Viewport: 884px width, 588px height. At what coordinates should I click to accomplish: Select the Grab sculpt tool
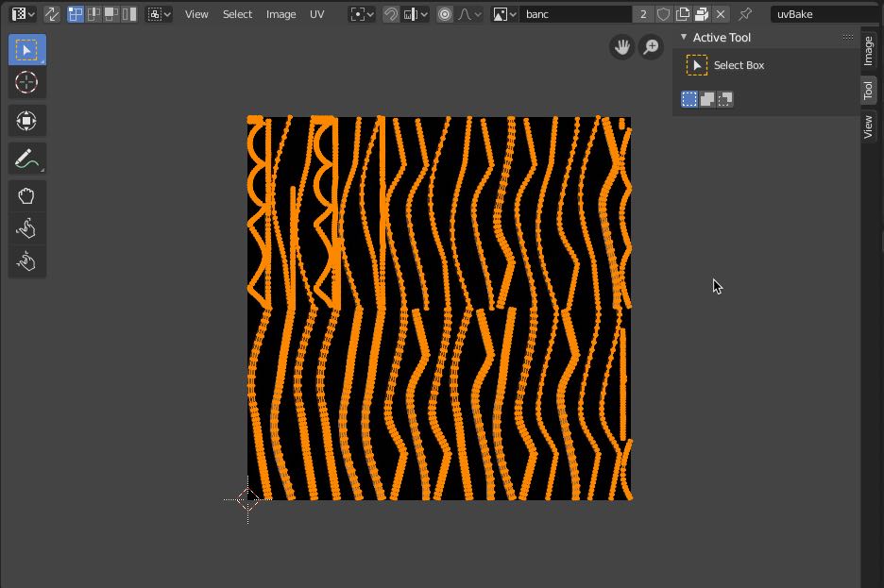(26, 196)
